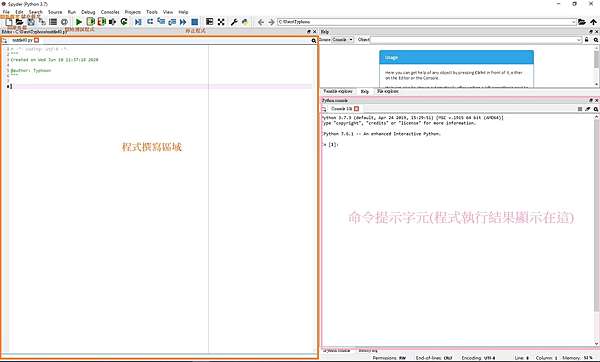600x362 pixels.
Task: Create a new file with the toolbar icon
Action: pyautogui.click(x=9, y=22)
